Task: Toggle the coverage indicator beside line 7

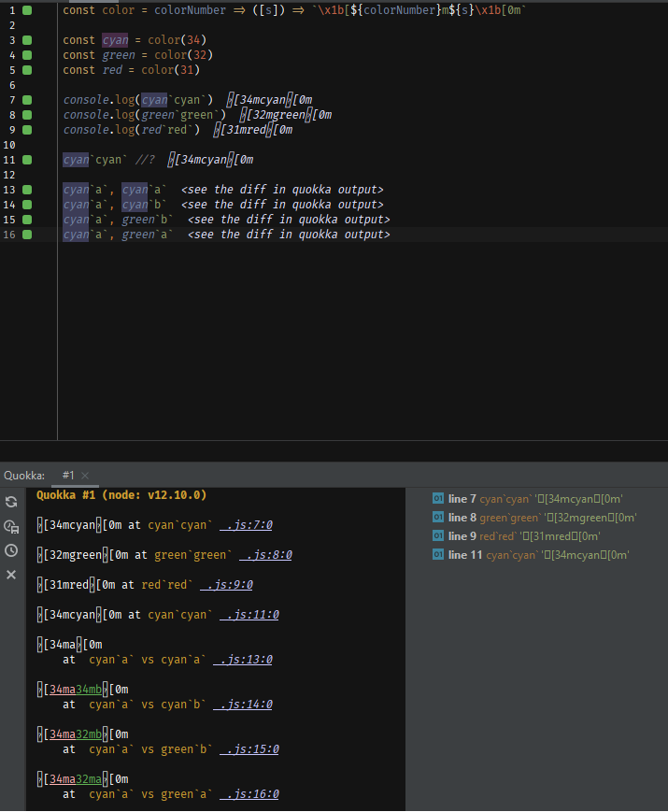Action: (26, 99)
